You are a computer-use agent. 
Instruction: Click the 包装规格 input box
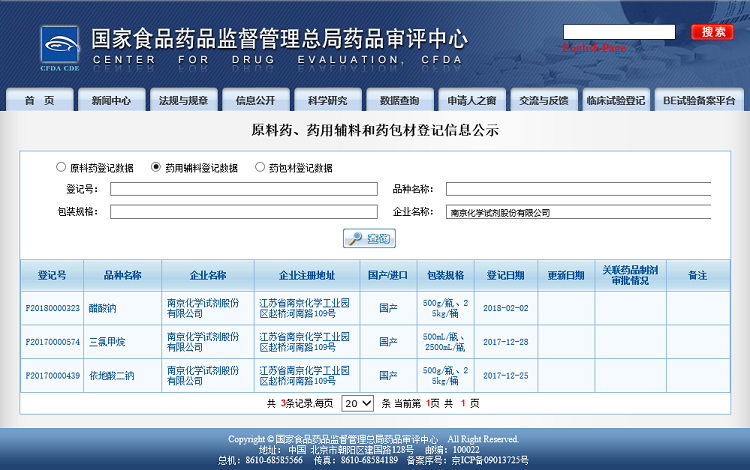pyautogui.click(x=244, y=212)
